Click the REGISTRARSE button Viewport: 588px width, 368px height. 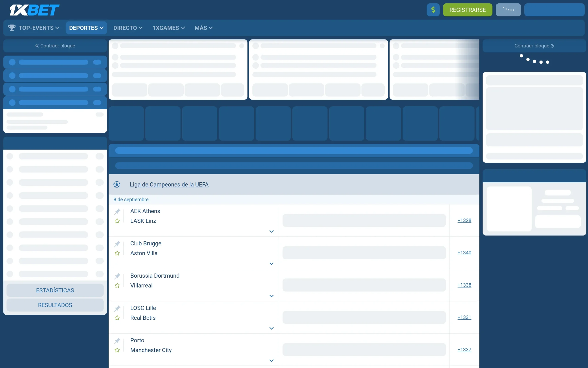(467, 10)
